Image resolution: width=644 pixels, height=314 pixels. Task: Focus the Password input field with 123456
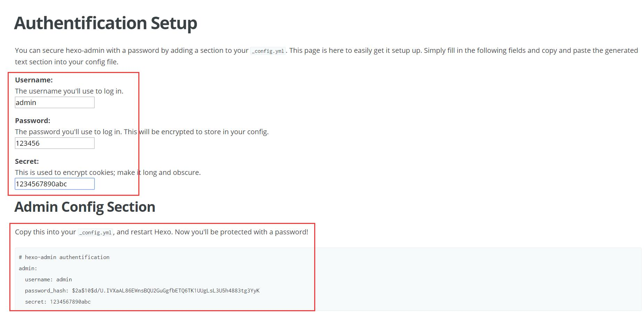coord(55,143)
